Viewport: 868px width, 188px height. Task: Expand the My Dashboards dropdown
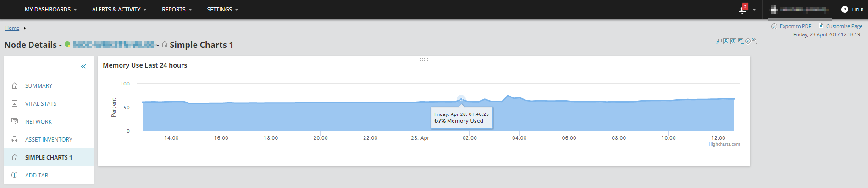51,9
